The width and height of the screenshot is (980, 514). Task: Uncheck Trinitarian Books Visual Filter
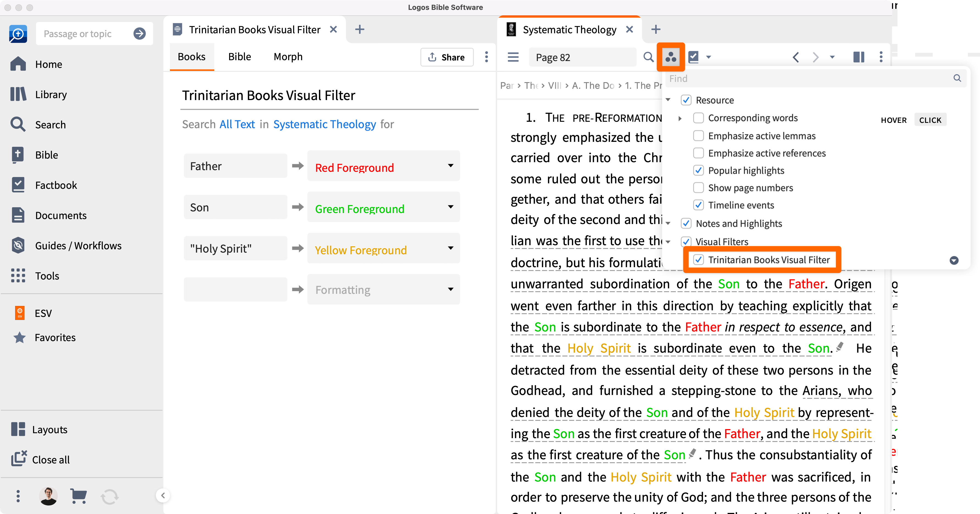tap(698, 260)
